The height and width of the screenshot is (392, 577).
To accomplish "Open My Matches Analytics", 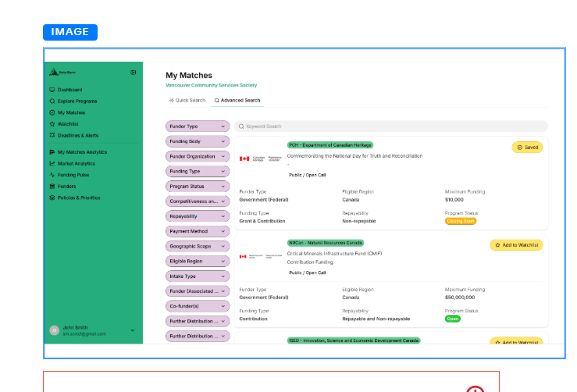I will (78, 152).
